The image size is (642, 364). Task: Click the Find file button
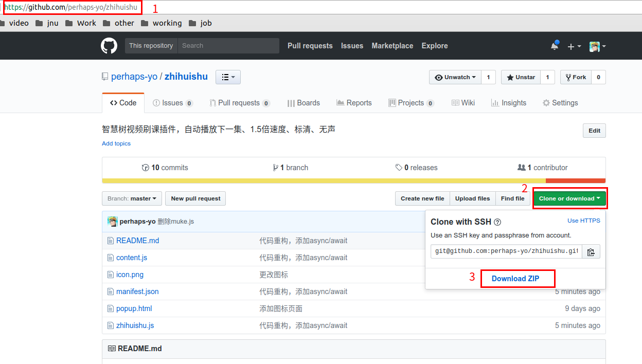513,198
